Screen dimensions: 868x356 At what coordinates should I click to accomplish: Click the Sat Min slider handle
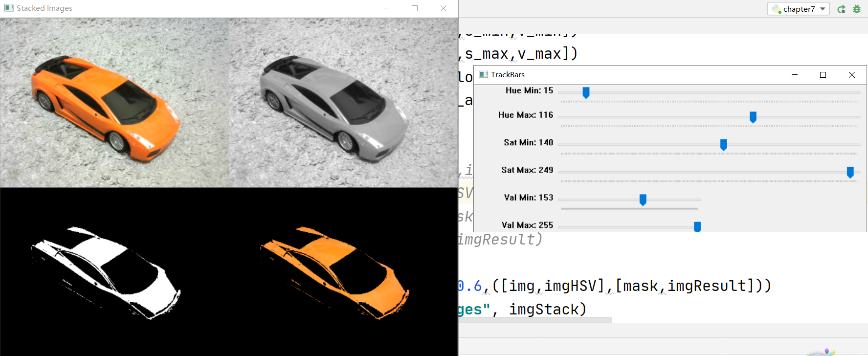click(724, 145)
